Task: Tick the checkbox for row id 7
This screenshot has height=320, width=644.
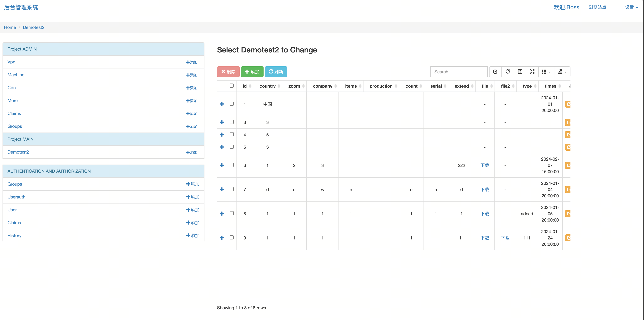Action: [x=231, y=189]
